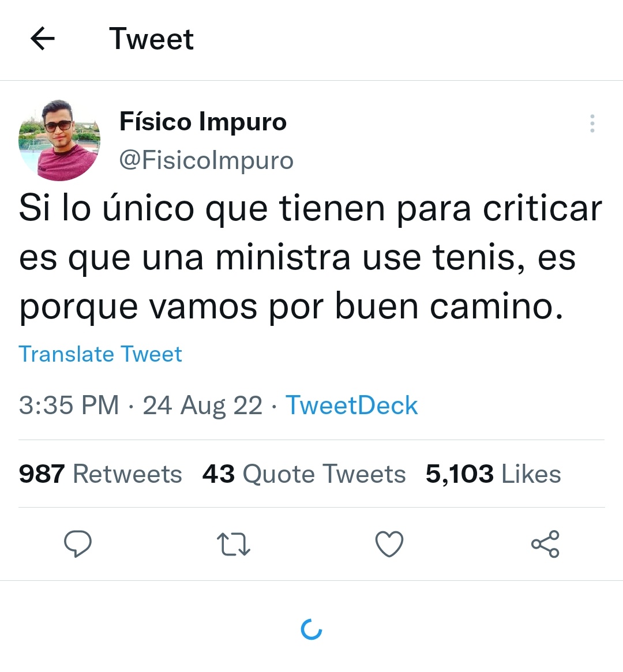The height and width of the screenshot is (672, 623).
Task: Click the 24 Aug 22 date
Action: [x=202, y=405]
